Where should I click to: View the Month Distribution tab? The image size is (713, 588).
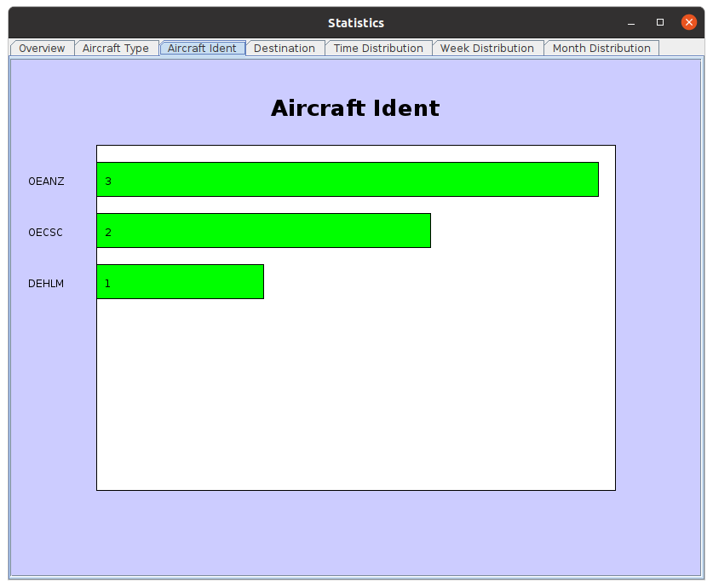(601, 49)
